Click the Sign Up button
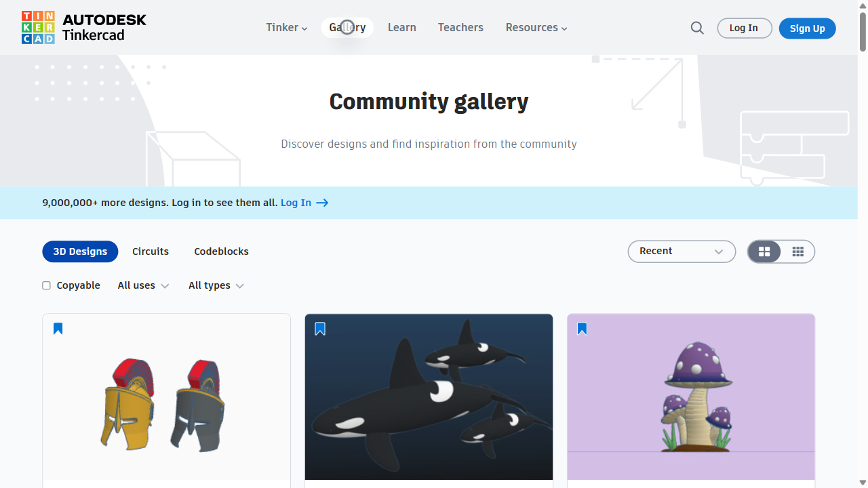 pos(807,28)
